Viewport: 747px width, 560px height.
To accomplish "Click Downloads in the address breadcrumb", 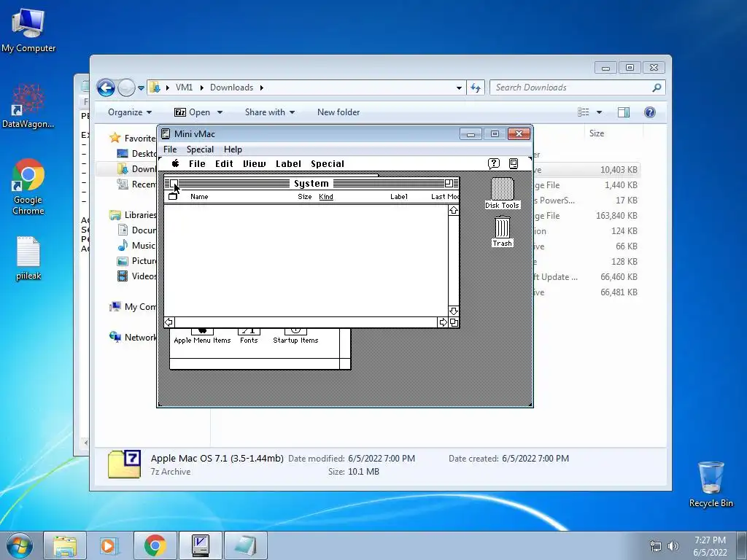I will pyautogui.click(x=231, y=87).
